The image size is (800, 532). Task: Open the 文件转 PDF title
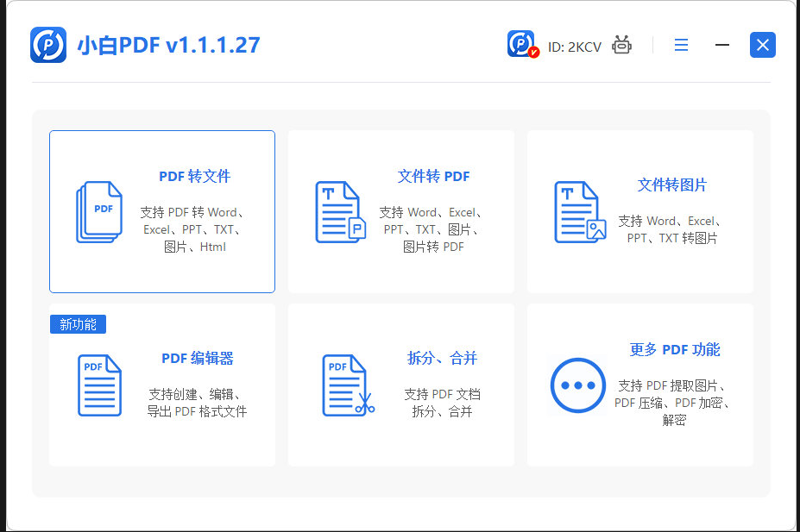pyautogui.click(x=434, y=176)
